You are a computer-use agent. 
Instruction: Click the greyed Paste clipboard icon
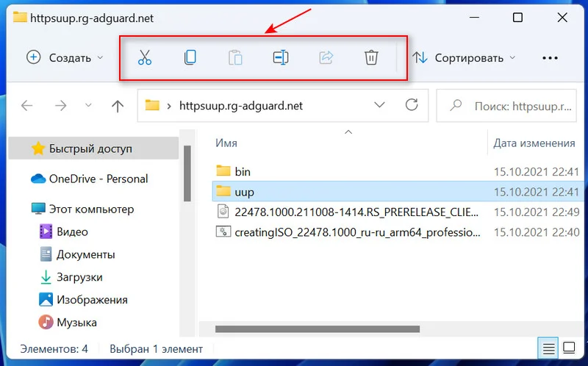[x=235, y=58]
